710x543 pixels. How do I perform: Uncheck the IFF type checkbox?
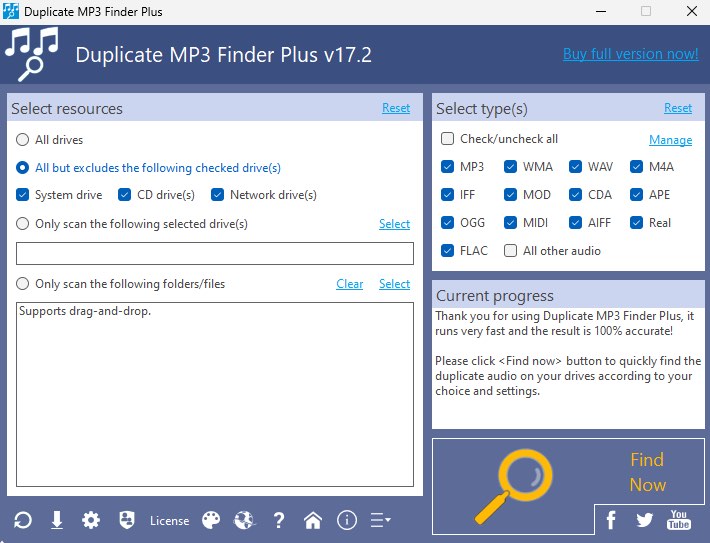click(x=447, y=195)
